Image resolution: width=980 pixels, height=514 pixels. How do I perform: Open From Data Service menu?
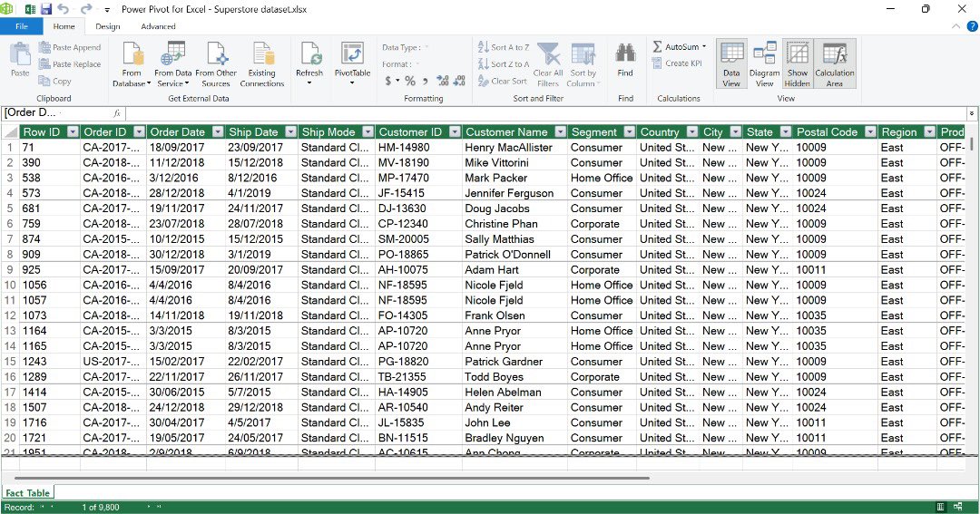pos(173,64)
